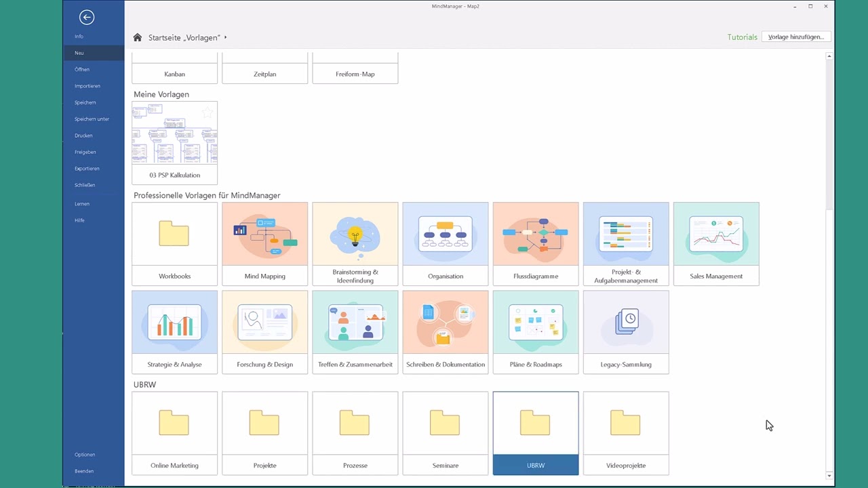
Task: Open the Prozesse folder
Action: 355,433
